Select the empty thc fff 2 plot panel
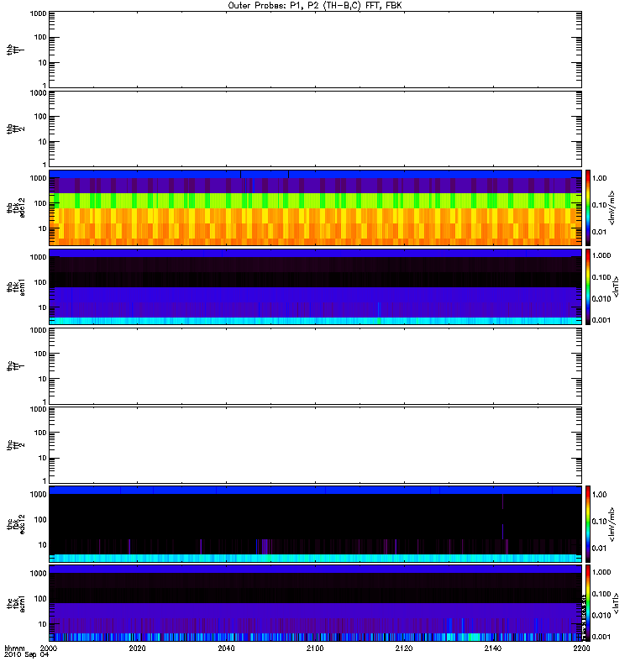630x672 pixels. (315, 445)
